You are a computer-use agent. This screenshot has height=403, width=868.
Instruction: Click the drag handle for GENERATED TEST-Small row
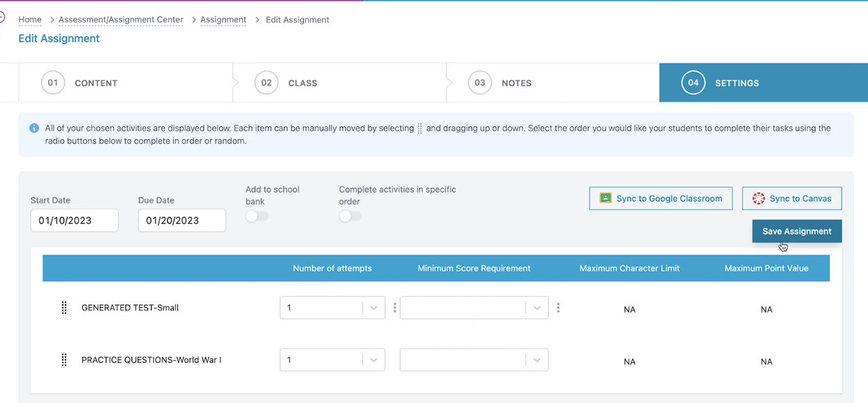tap(64, 308)
